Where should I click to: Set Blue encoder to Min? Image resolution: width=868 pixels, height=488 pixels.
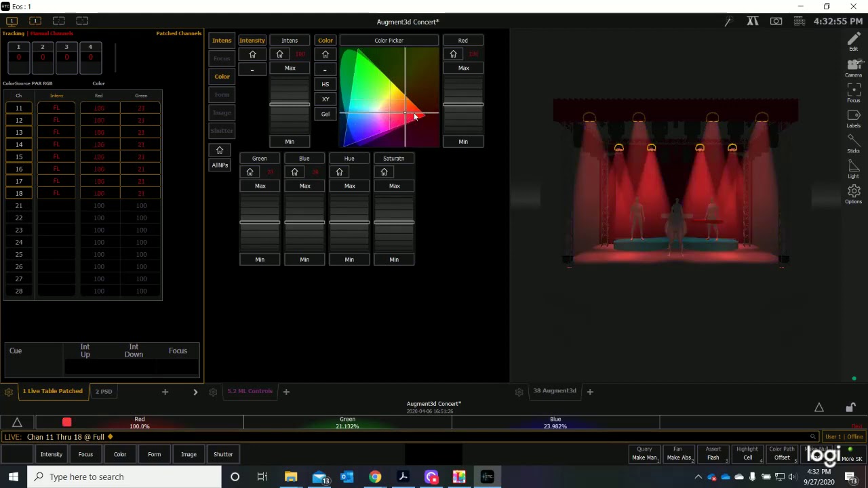pyautogui.click(x=304, y=260)
